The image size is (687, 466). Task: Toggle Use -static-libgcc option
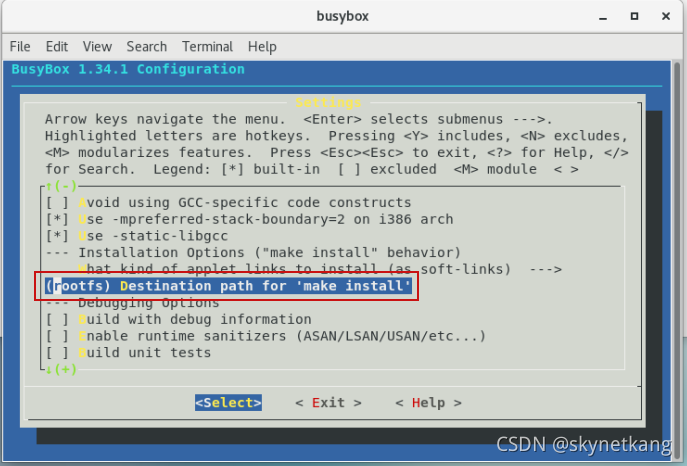[x=137, y=236]
